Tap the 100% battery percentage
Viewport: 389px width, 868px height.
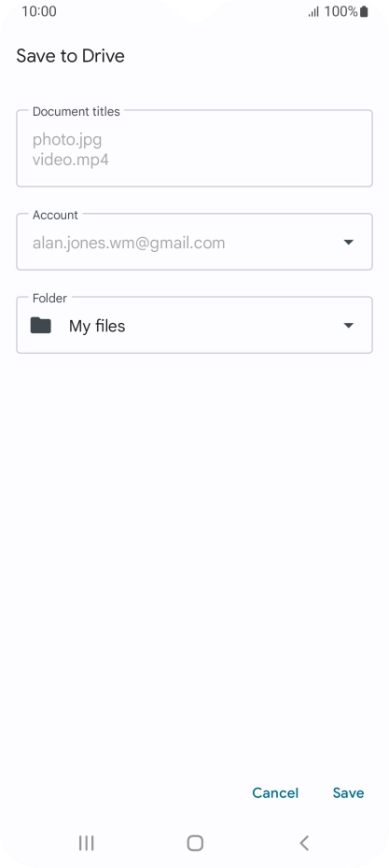point(340,11)
